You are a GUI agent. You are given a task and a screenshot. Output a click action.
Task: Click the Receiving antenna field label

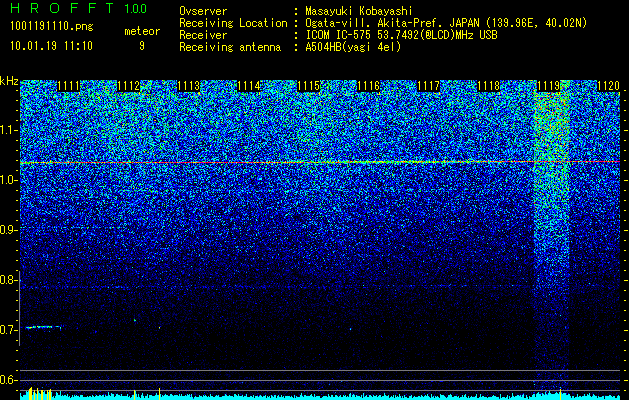230,47
